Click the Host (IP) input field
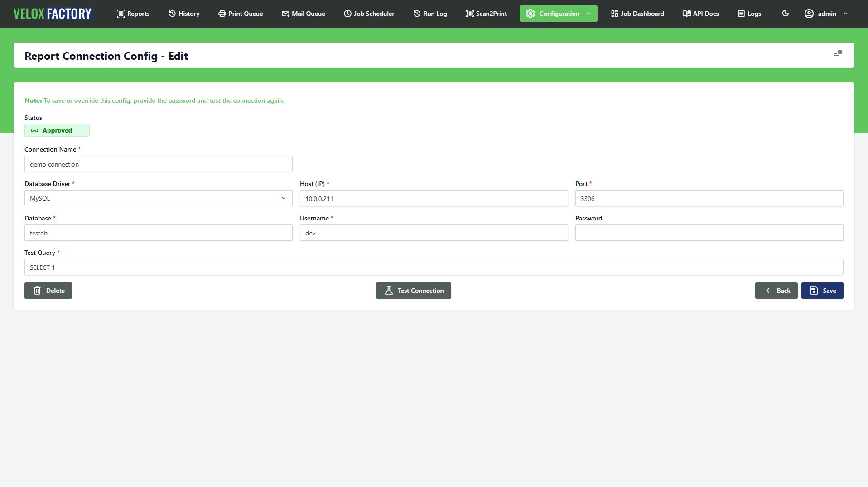The image size is (868, 487). 434,198
